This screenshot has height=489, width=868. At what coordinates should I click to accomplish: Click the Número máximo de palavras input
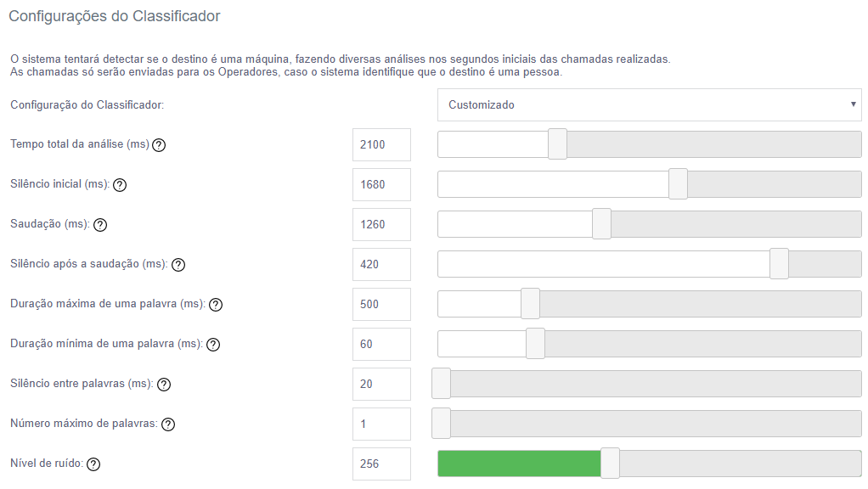(381, 424)
